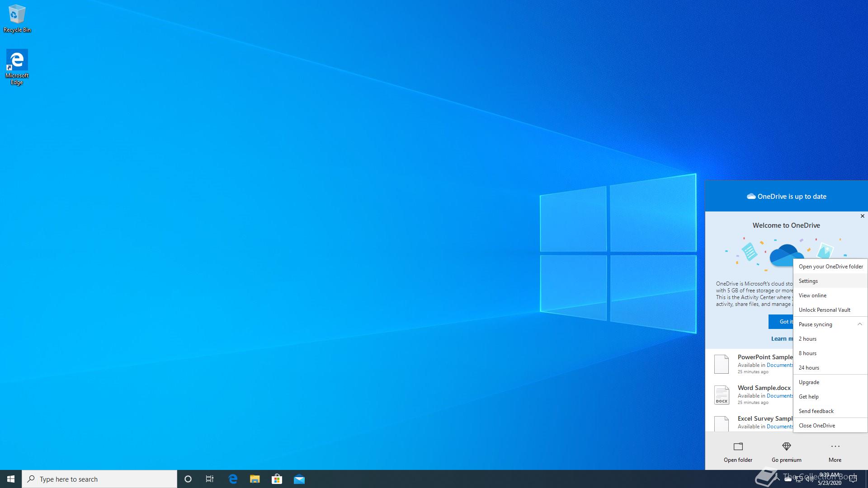Click the OneDrive cloud tray icon
Viewport: 868px width, 488px height.
[788, 479]
